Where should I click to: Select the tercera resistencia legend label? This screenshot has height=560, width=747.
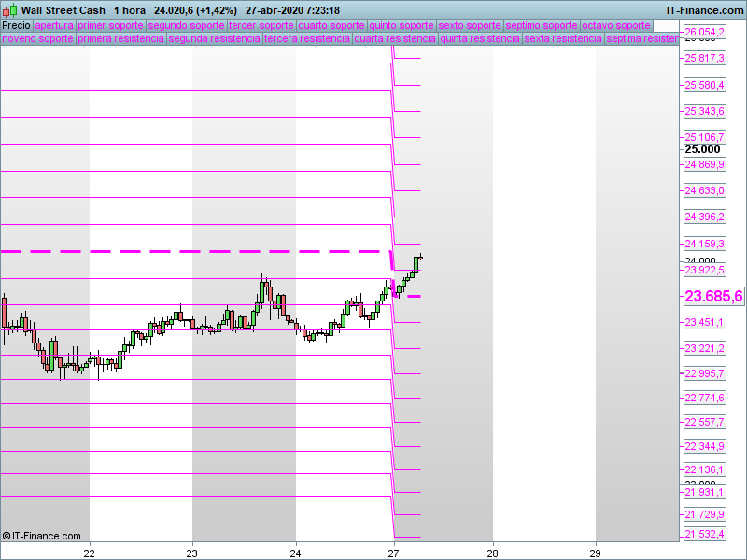pyautogui.click(x=307, y=38)
